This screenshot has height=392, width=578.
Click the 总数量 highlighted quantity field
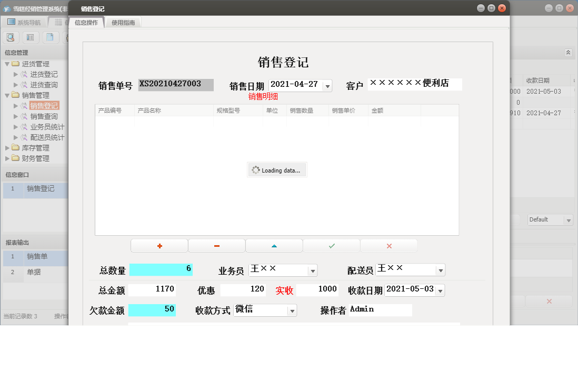coord(161,269)
